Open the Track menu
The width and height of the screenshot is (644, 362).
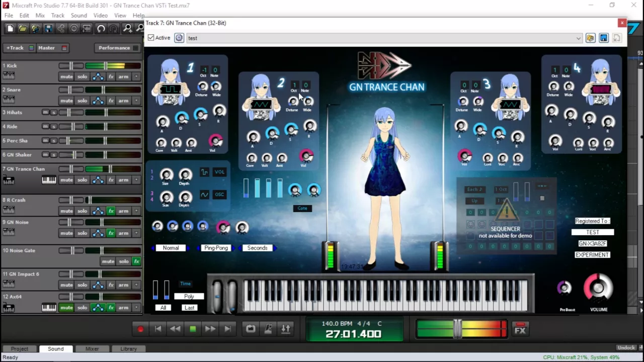(x=58, y=16)
